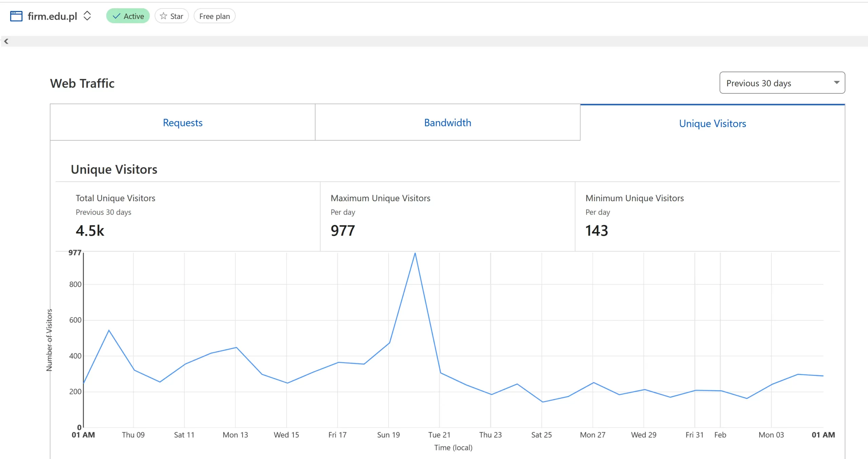The width and height of the screenshot is (868, 459).
Task: Click the checkmark icon in Active badge
Action: (x=116, y=16)
